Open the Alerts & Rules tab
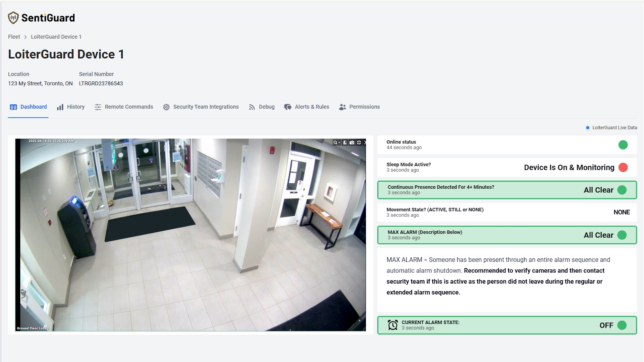The image size is (644, 362). click(307, 107)
